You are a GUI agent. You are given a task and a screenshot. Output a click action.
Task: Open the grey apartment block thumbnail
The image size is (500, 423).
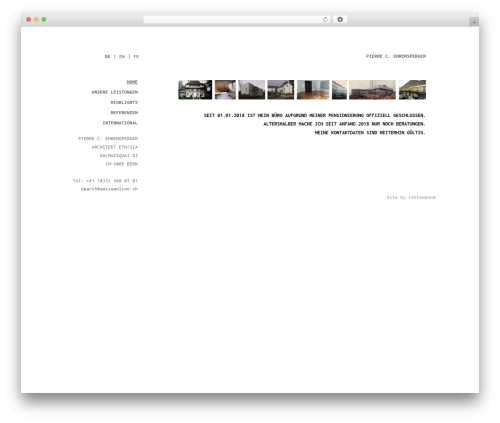[252, 90]
